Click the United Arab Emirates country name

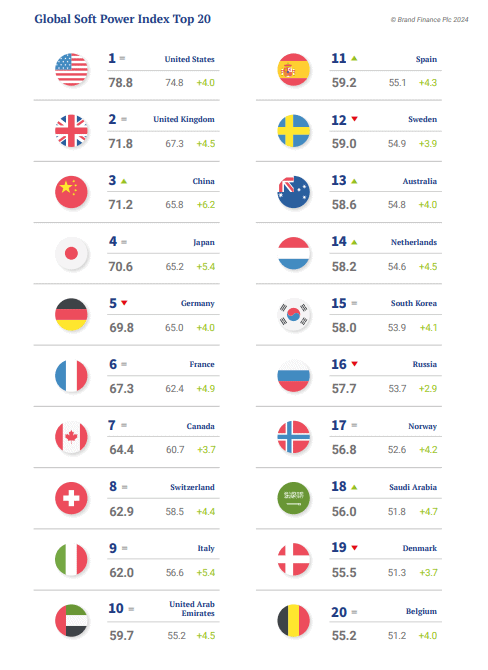[x=192, y=608]
